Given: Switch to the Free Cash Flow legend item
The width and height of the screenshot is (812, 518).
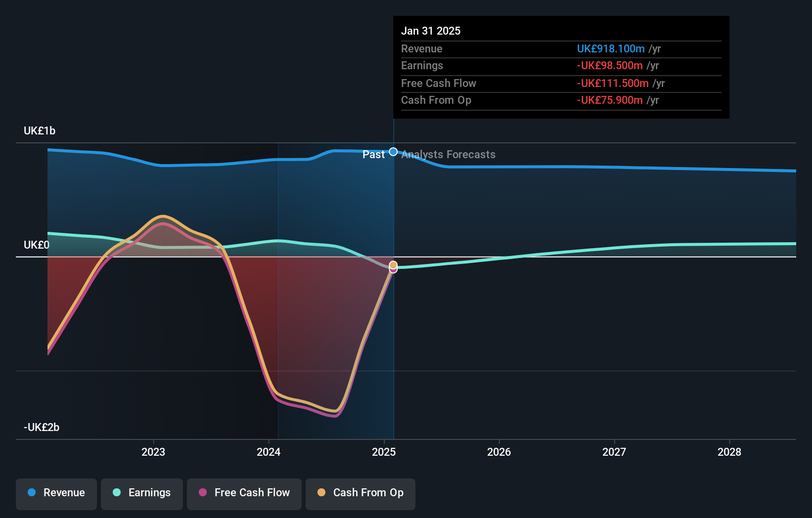Looking at the screenshot, I should point(244,493).
